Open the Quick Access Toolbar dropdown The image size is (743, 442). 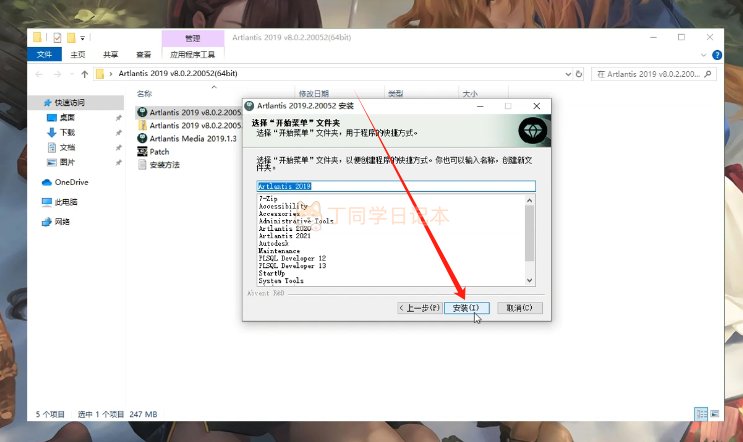coord(82,38)
